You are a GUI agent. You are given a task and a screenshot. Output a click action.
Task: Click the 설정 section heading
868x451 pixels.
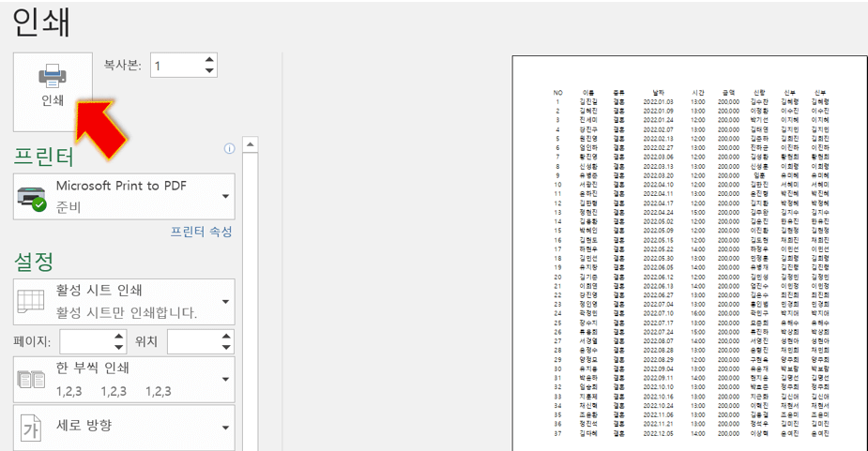(x=34, y=262)
